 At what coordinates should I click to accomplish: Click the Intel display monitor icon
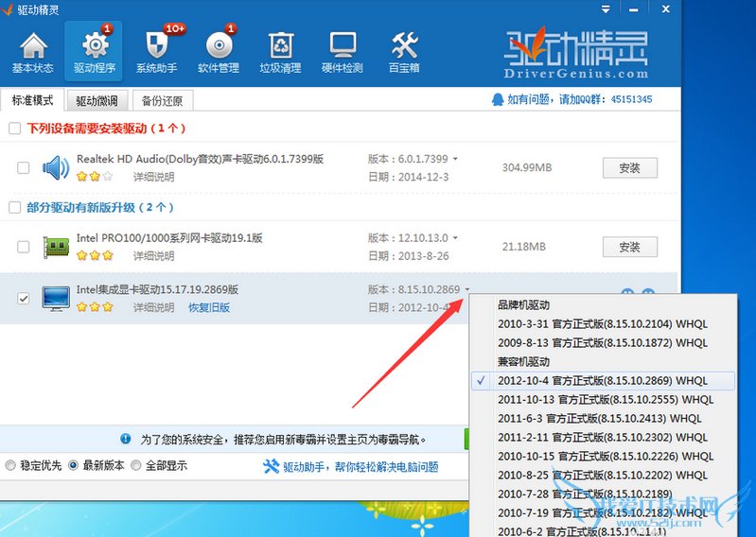click(x=56, y=299)
